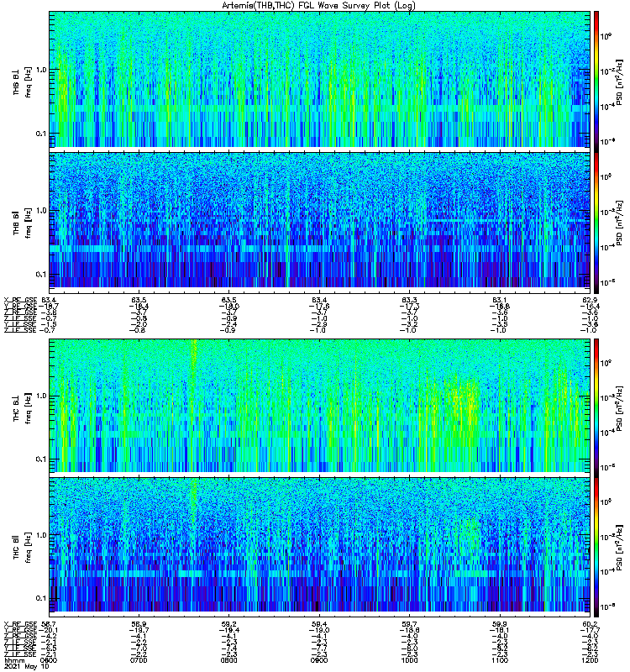This screenshot has height=672, width=630.
Task: Click the "1.0" frequency tick in the THB B⊥ panel
Action: (41, 70)
